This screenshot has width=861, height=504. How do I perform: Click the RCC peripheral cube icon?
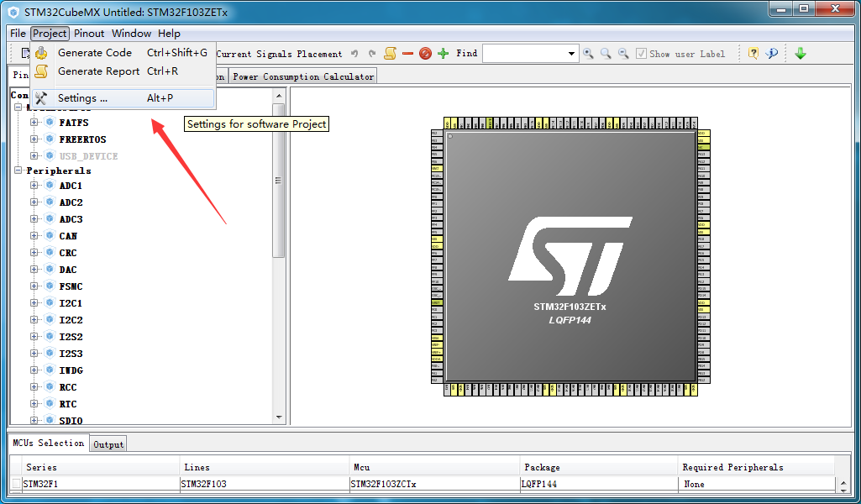click(50, 386)
